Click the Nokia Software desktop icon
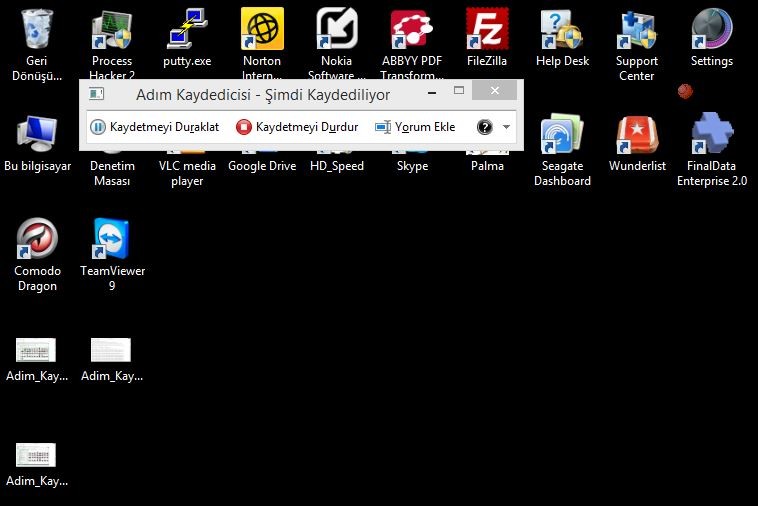The image size is (758, 506). [337, 29]
